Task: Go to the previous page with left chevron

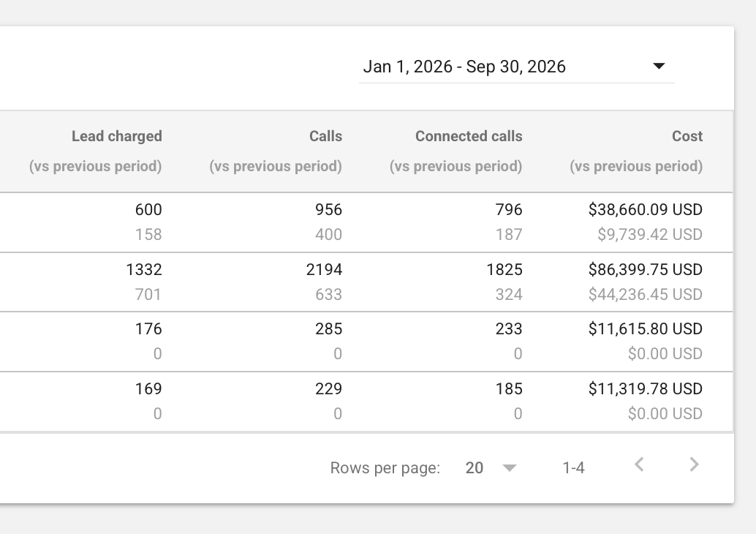Action: pos(639,465)
